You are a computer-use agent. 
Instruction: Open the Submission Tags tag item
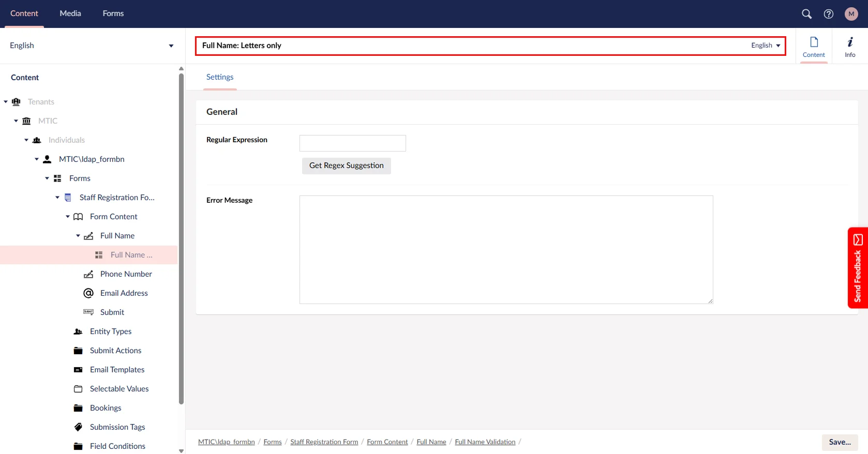(x=117, y=427)
